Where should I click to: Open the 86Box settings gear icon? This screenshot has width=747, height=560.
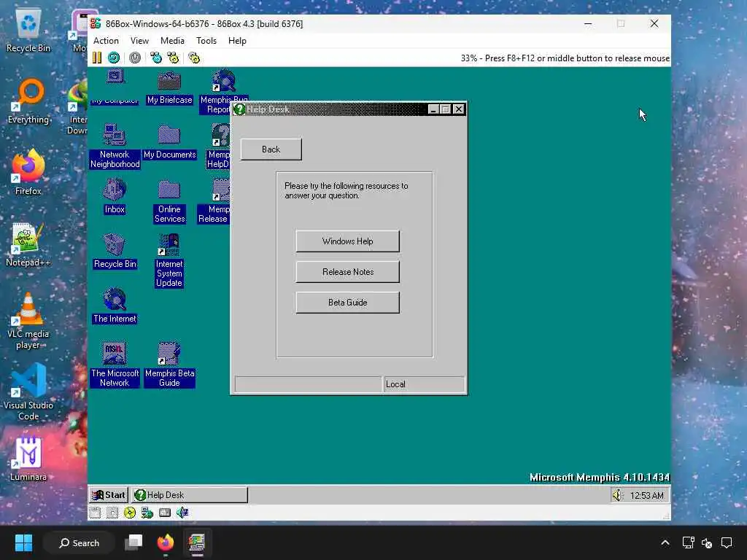[194, 58]
